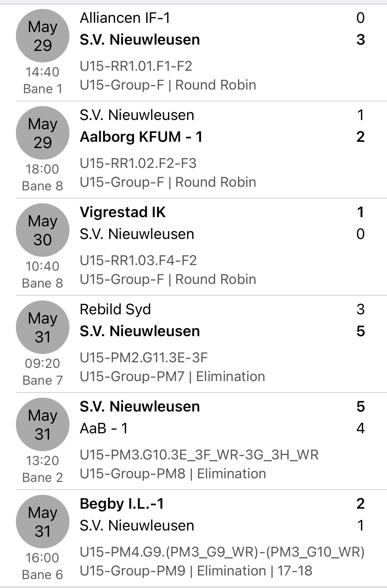This screenshot has width=387, height=588.
Task: Tap Bane 6 court label
Action: 42,575
